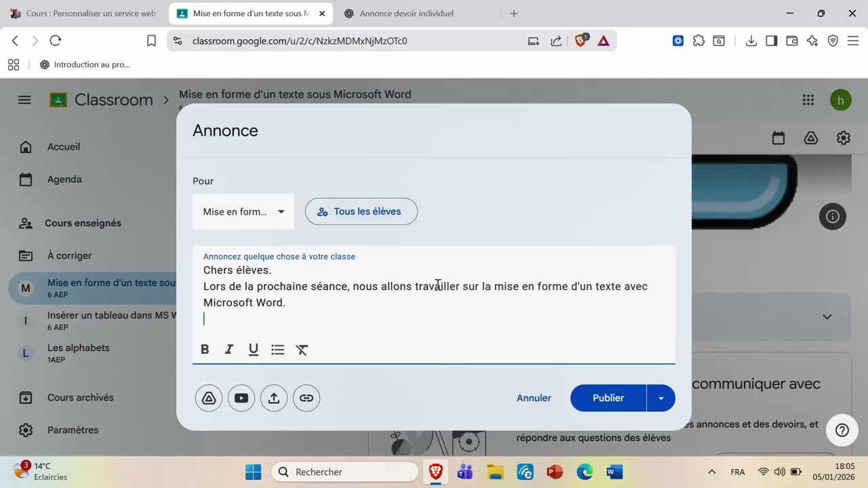Toggle browser sidebar panel

click(771, 41)
